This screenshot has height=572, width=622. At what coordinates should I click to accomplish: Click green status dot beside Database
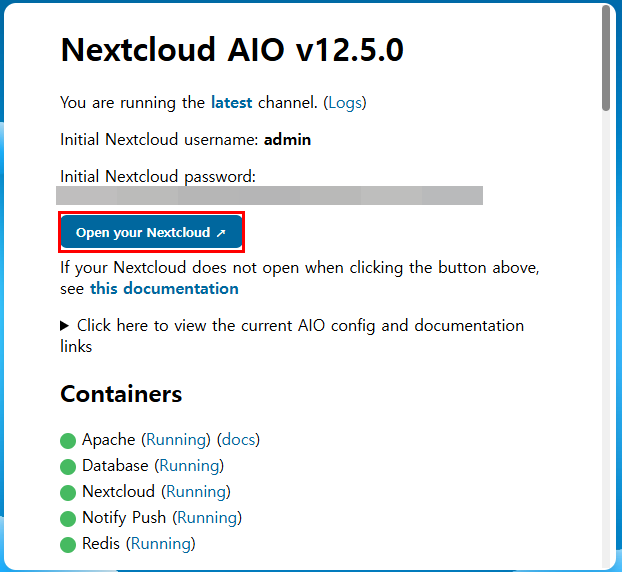coord(68,466)
